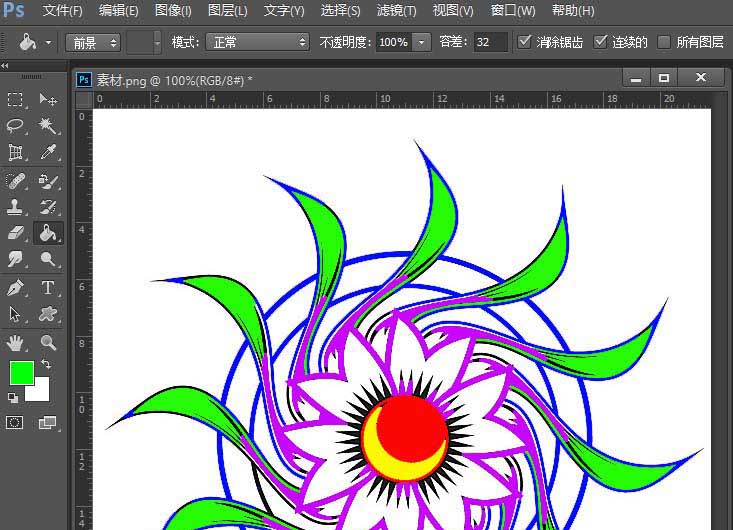Screen dimensions: 733x530
Task: Swap foreground and background colors icon
Action: click(x=46, y=365)
